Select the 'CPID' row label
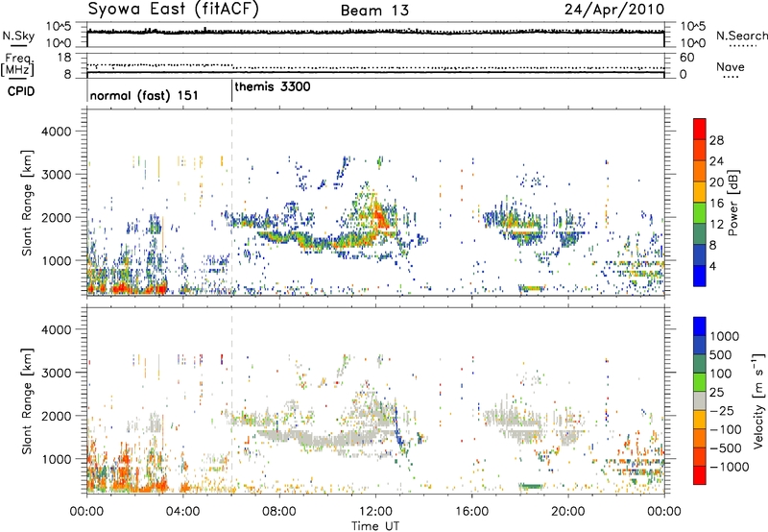 pyautogui.click(x=21, y=91)
